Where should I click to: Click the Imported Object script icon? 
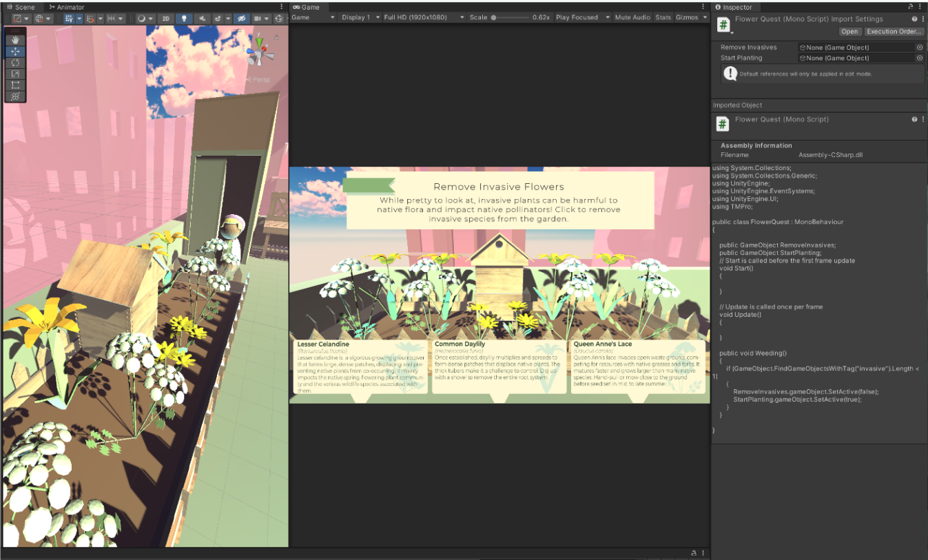point(723,124)
